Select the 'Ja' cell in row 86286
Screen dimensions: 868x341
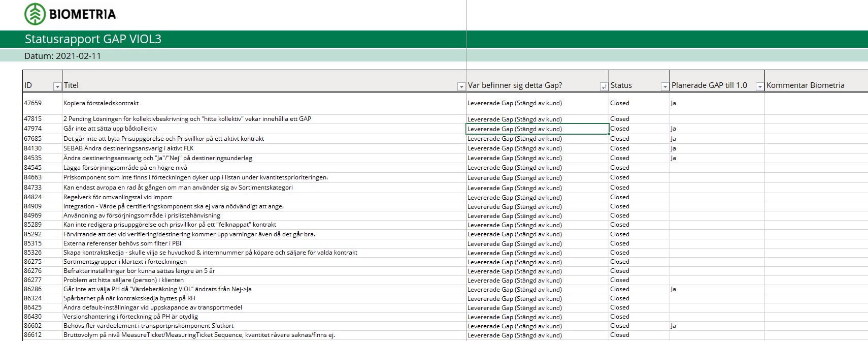point(717,289)
